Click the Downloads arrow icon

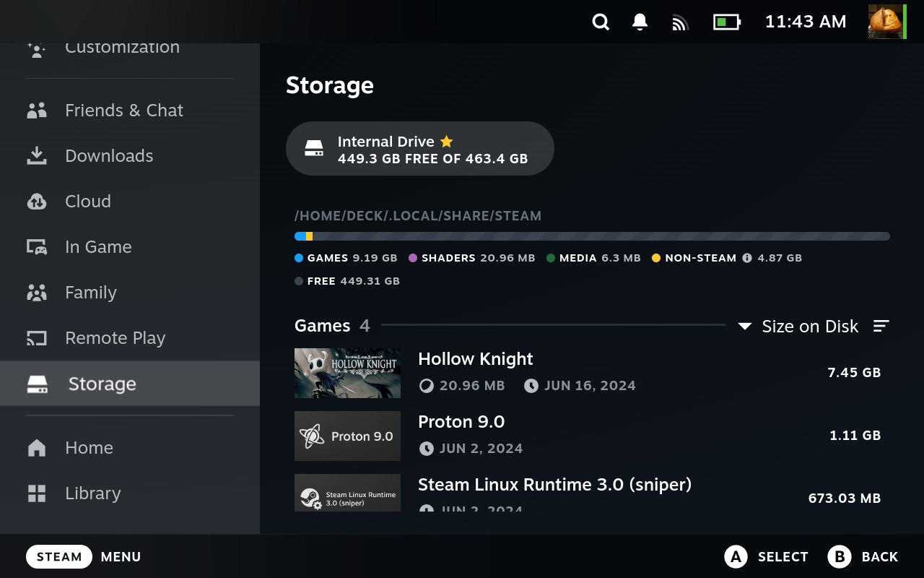[x=37, y=155]
